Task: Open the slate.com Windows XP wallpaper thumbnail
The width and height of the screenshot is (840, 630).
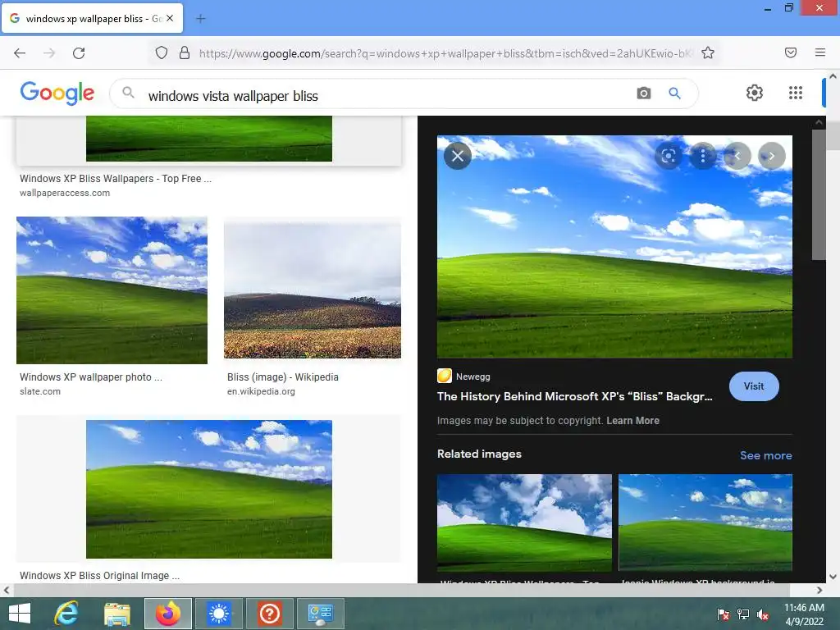Action: click(x=112, y=290)
